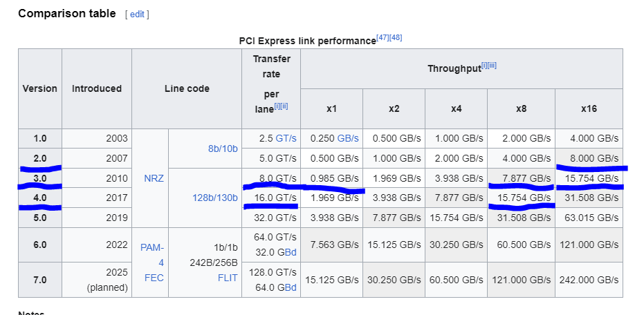Viewport: 644px width, 315px height.
Task: Click footnote [ii] beside per lane header
Action: (x=284, y=106)
